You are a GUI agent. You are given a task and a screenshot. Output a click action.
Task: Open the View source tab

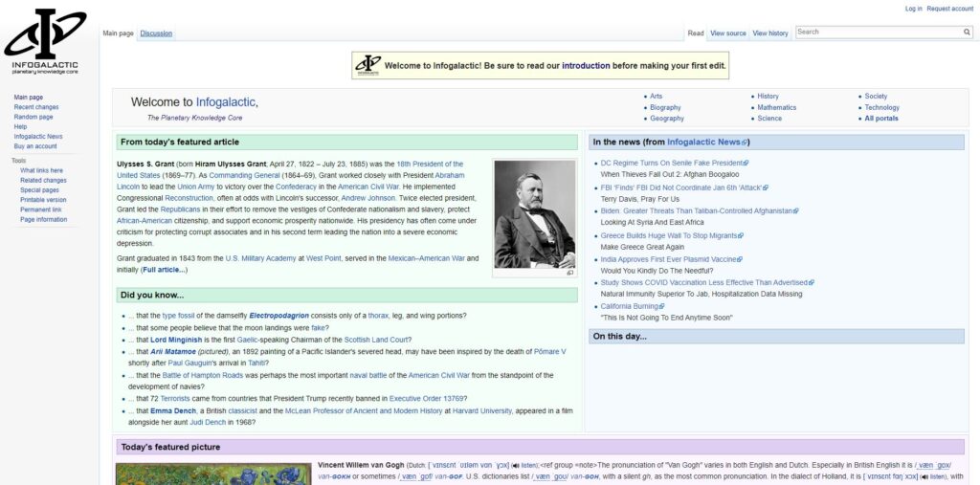(728, 33)
